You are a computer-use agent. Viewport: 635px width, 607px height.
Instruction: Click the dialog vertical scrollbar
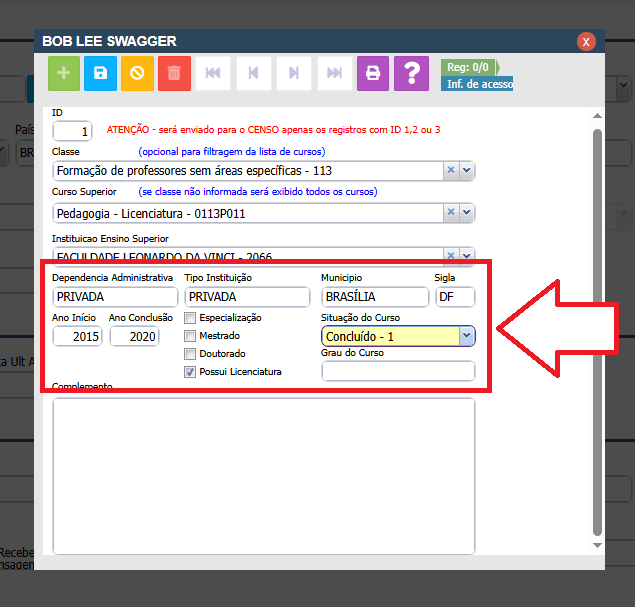[597, 330]
